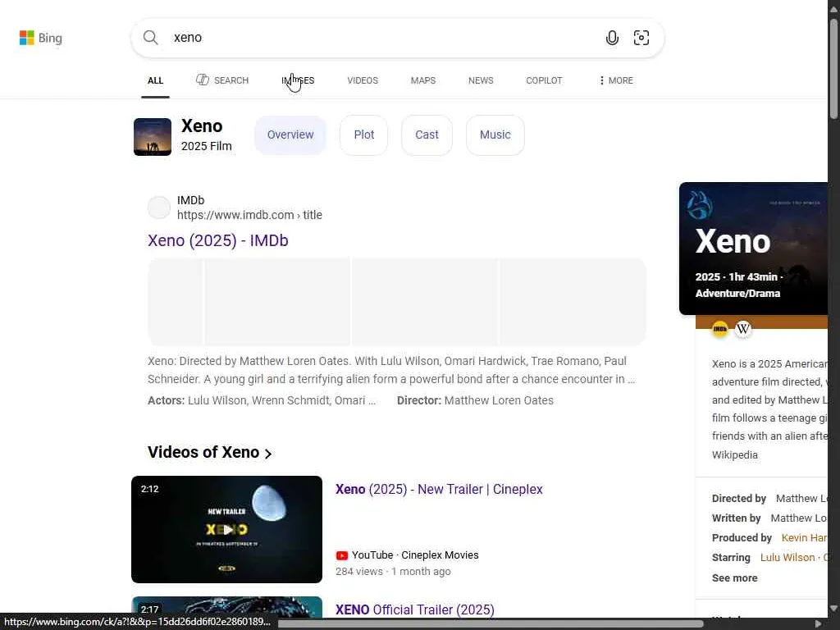The height and width of the screenshot is (630, 840).
Task: Click See more in film details
Action: click(734, 578)
